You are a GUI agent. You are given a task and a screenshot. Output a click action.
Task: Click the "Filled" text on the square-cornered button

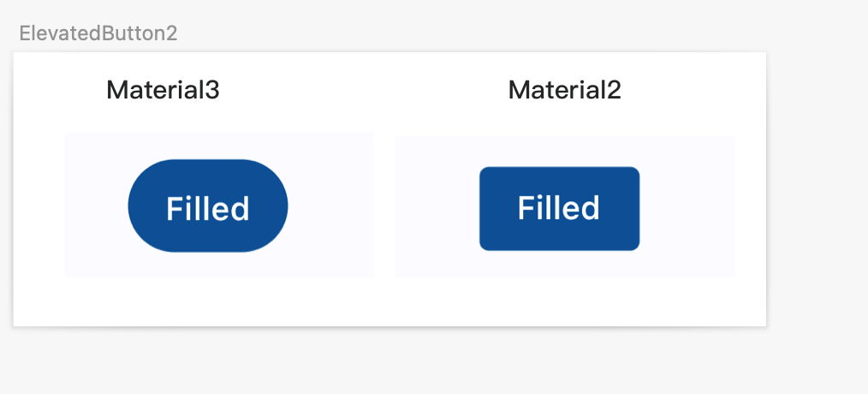coord(559,208)
